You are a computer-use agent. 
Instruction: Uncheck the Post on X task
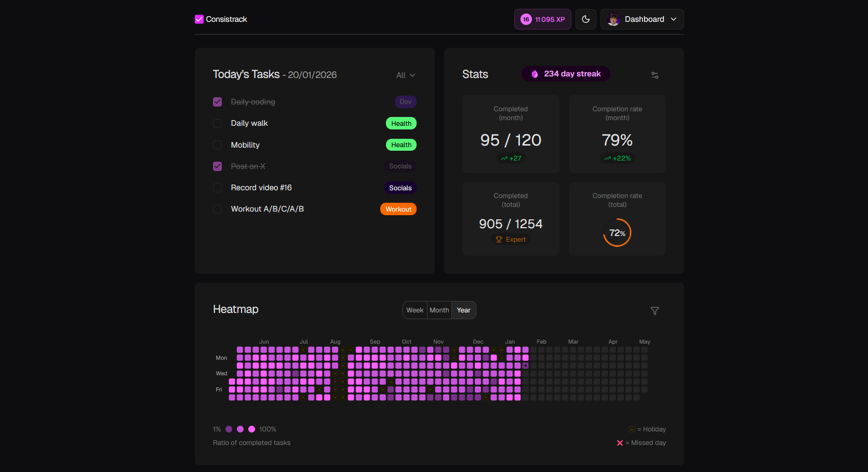pos(218,166)
